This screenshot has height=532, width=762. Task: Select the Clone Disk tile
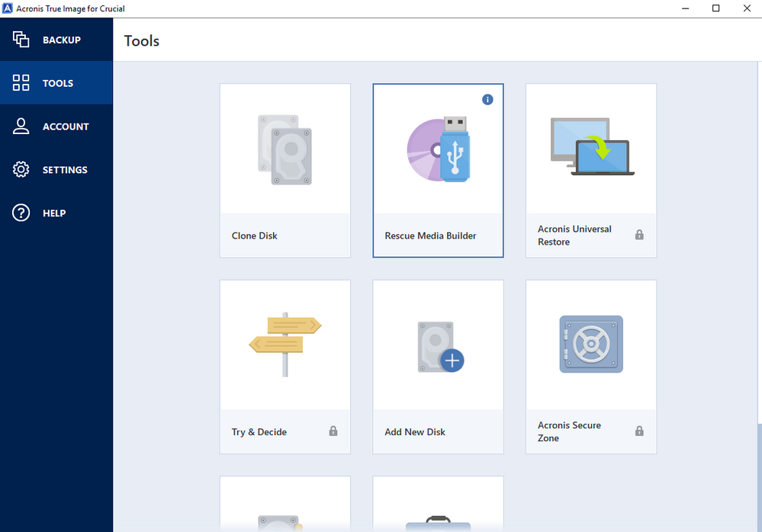(285, 169)
